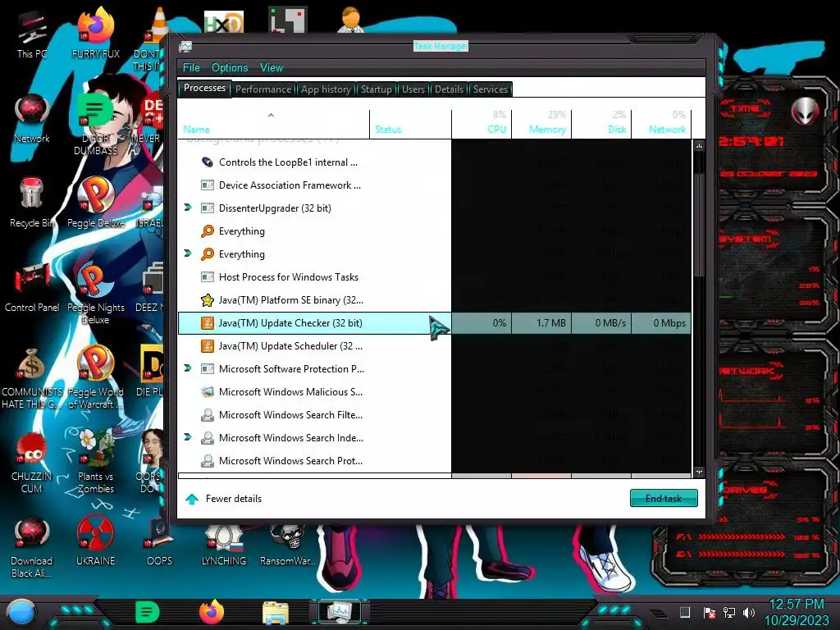Open This PC desktop icon
Image resolution: width=840 pixels, height=630 pixels.
coord(32,34)
